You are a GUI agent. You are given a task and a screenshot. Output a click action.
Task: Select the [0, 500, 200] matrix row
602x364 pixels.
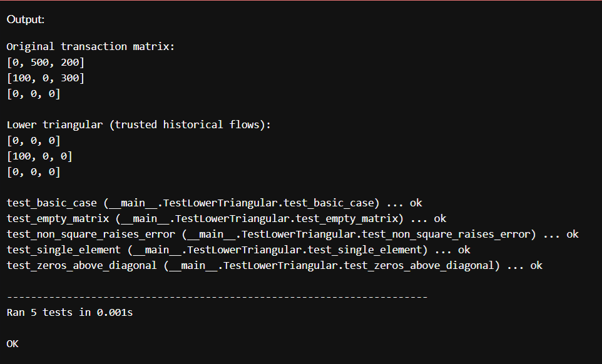click(45, 63)
